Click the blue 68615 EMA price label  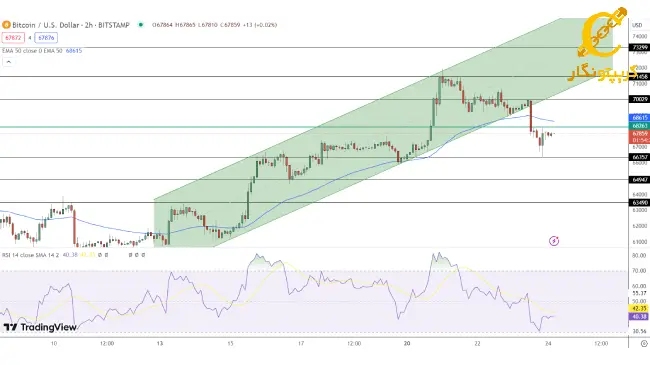point(640,118)
